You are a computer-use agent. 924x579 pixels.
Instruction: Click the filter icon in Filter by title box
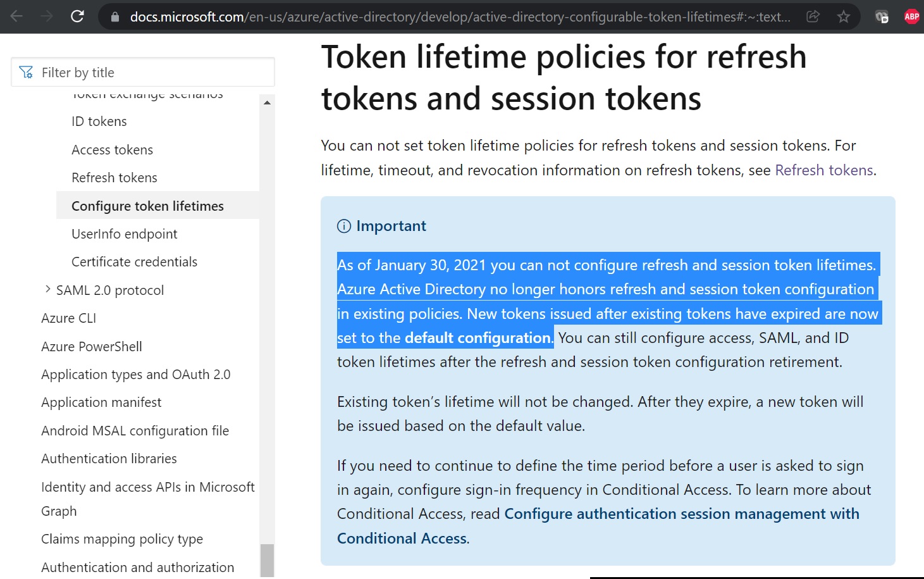point(26,72)
